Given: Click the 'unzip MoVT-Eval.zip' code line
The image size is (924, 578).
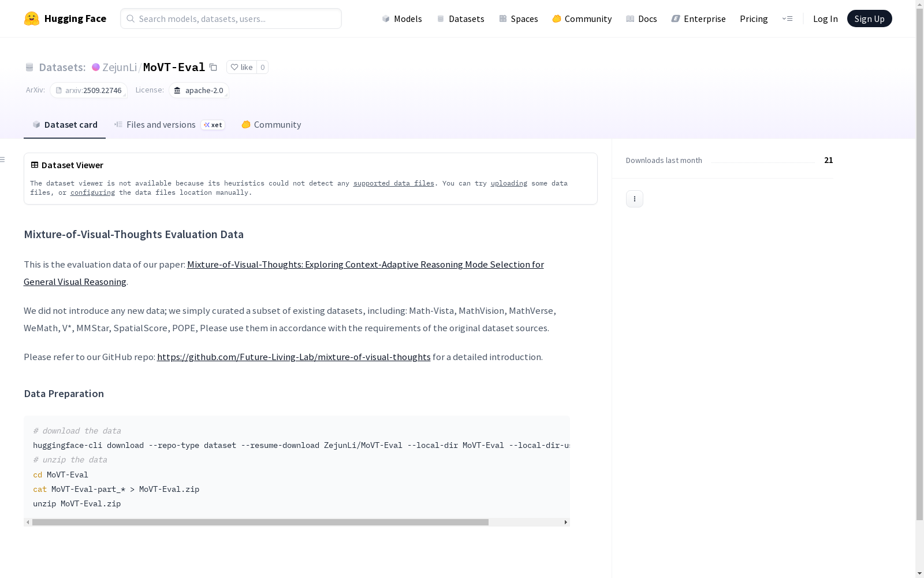Looking at the screenshot, I should click(x=77, y=503).
